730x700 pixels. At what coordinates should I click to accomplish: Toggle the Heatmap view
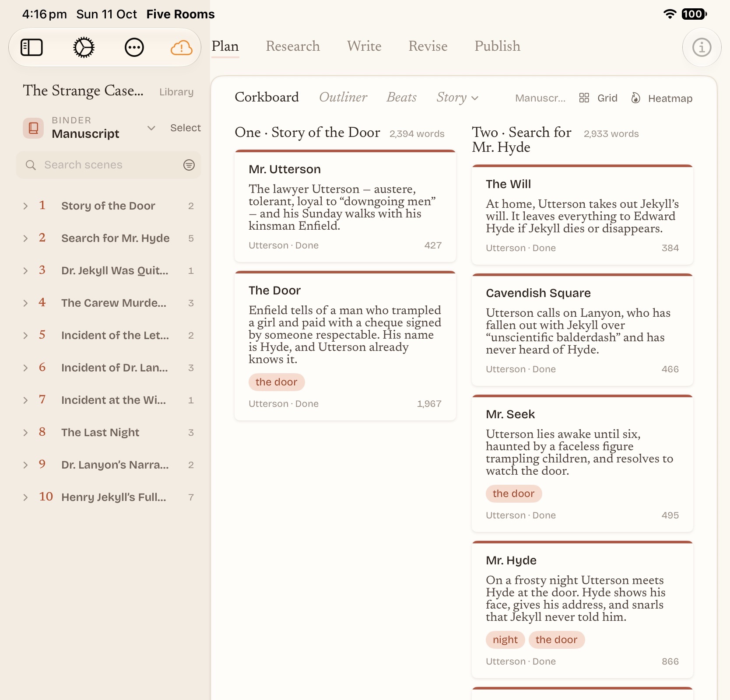point(662,98)
